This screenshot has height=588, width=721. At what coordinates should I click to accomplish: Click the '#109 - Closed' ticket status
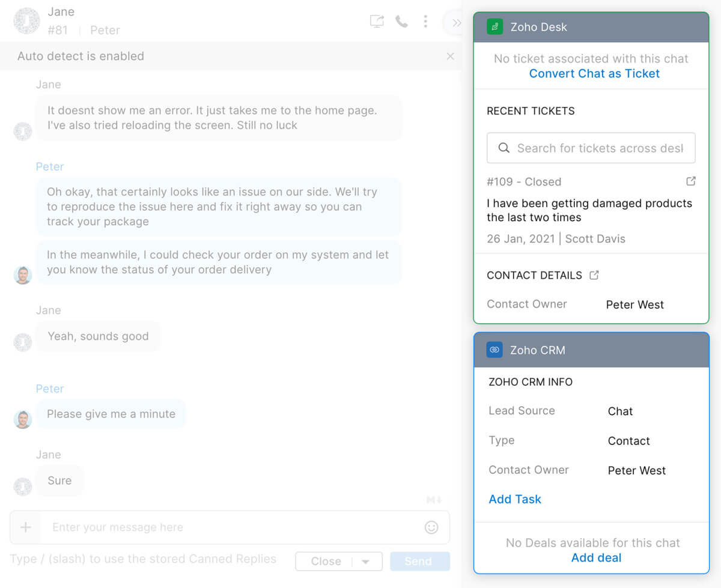click(x=524, y=181)
